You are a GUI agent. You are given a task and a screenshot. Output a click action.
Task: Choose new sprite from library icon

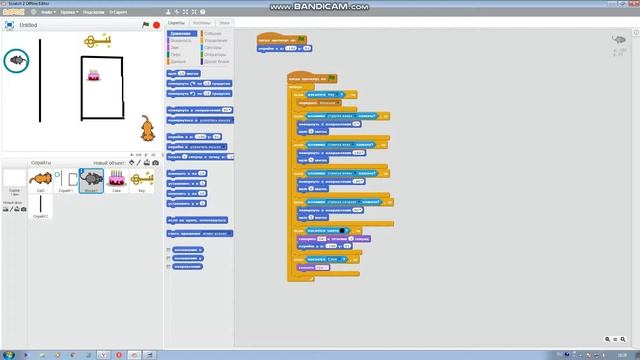pyautogui.click(x=131, y=162)
